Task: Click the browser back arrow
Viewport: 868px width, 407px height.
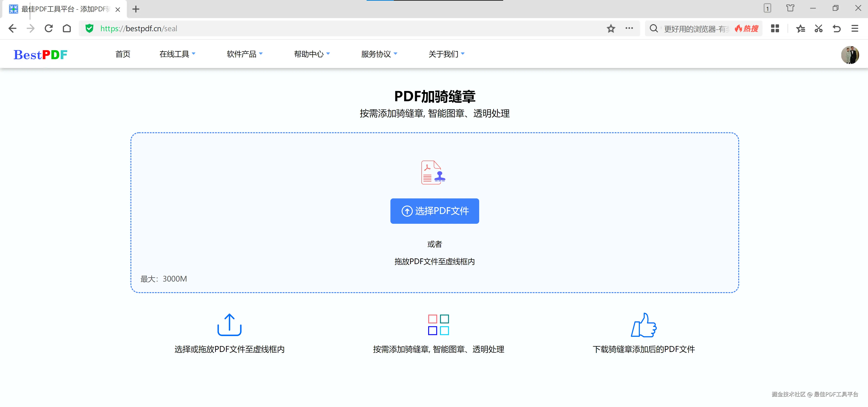Action: [12, 29]
